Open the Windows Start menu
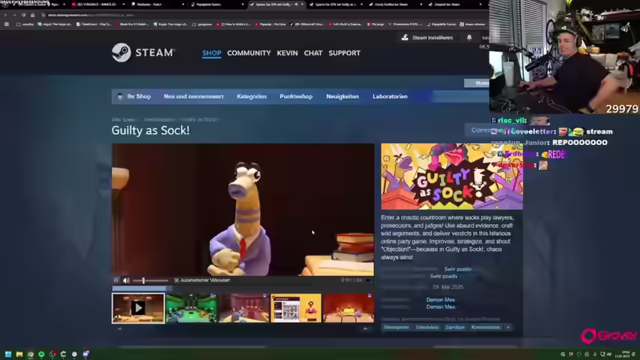The height and width of the screenshot is (360, 640). pos(8,354)
